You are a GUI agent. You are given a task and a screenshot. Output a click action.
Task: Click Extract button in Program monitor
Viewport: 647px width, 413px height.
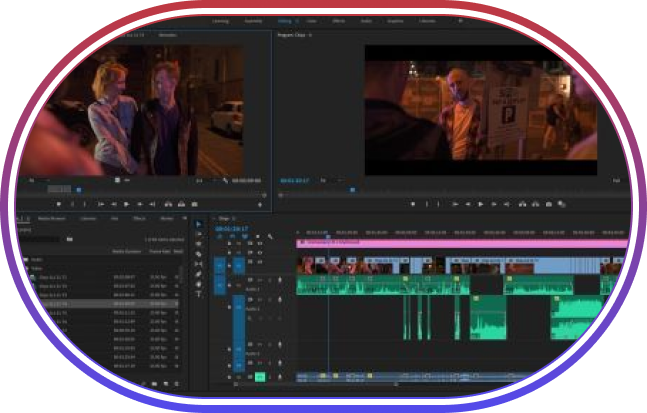point(535,204)
